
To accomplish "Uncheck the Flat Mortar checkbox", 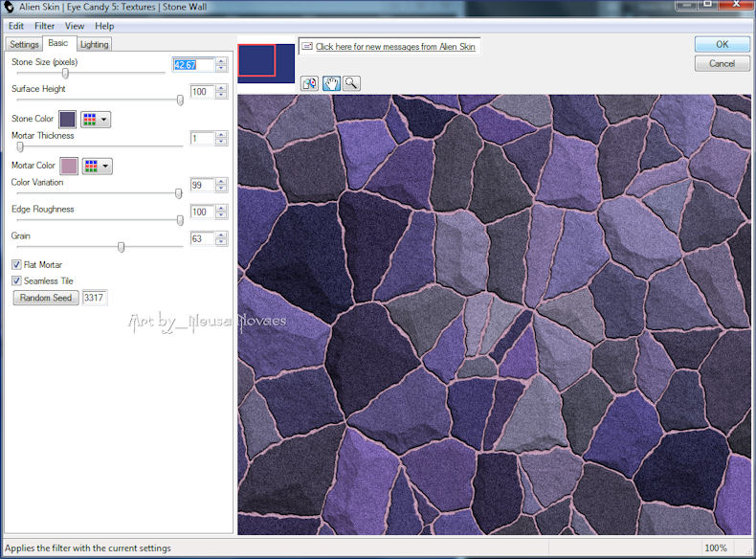I will tap(17, 265).
